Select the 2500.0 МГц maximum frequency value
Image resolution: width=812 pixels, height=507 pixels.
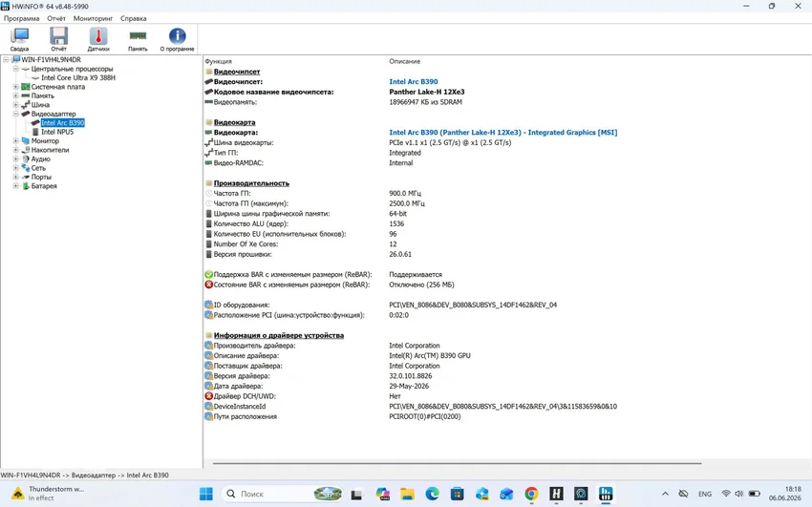[x=407, y=203]
